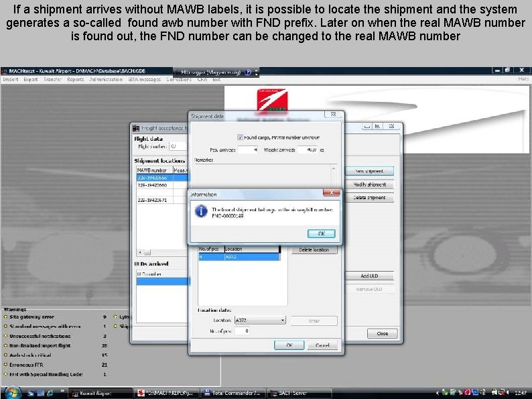Open the Transfer menu
Viewport: 532px width, 399px height.
(x=52, y=79)
